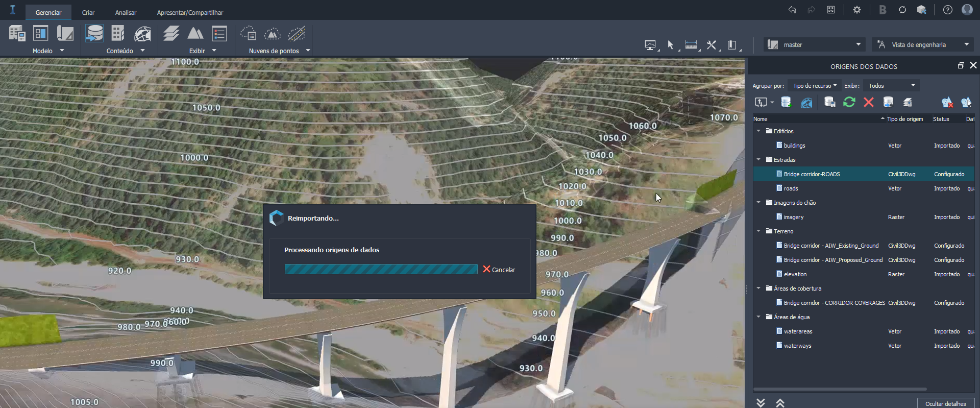Collapse the Terreno folder
The height and width of the screenshot is (408, 980).
click(x=758, y=231)
